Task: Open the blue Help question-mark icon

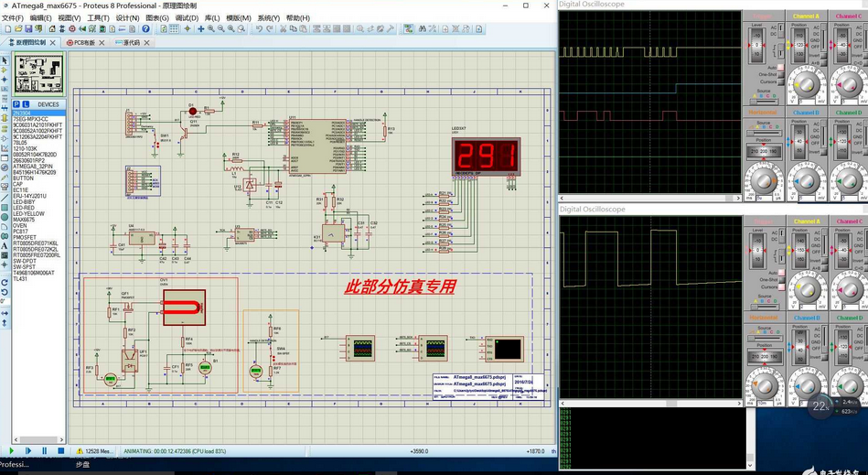Action: 145,28
